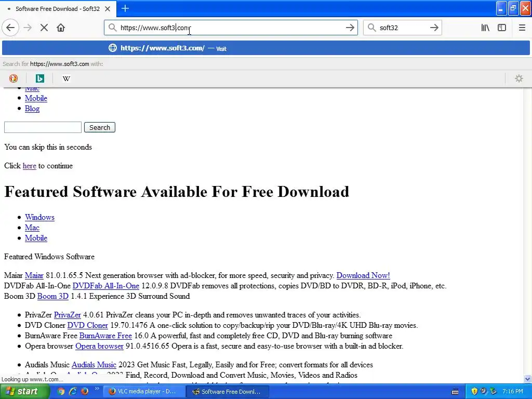Open the Mac link under Featured Software
Screen dimensions: 532x399
click(x=32, y=228)
